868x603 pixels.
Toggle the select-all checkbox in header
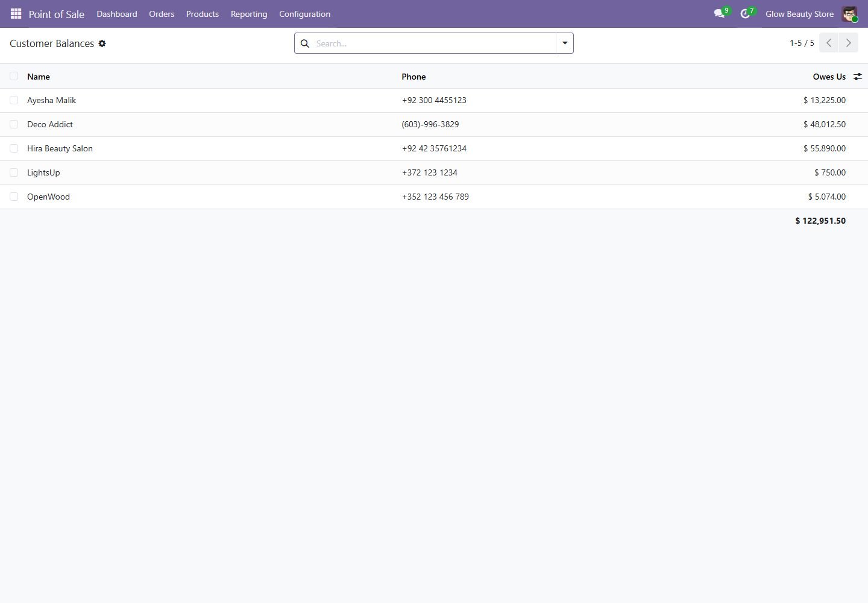[14, 76]
